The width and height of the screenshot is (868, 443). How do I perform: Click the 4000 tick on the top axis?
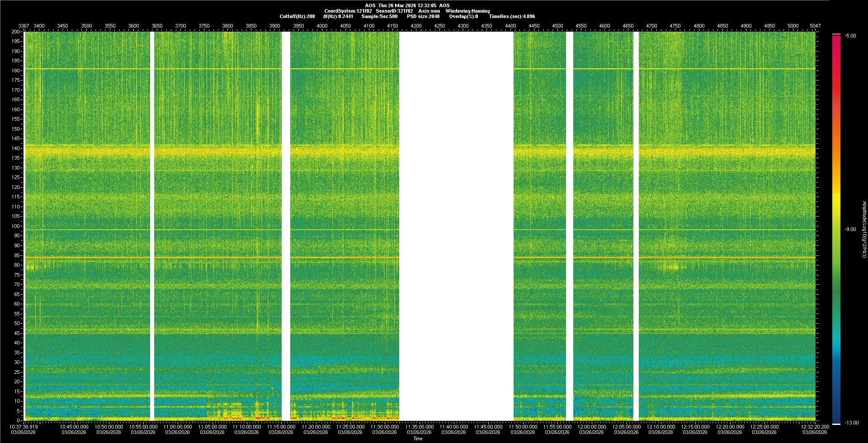pos(322,26)
